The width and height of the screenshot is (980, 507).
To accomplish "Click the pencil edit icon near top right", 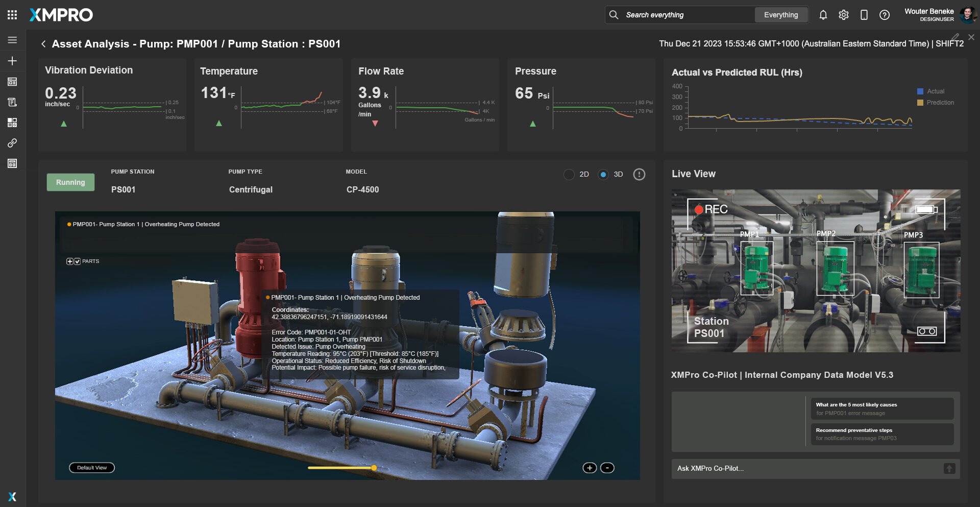I will [955, 37].
